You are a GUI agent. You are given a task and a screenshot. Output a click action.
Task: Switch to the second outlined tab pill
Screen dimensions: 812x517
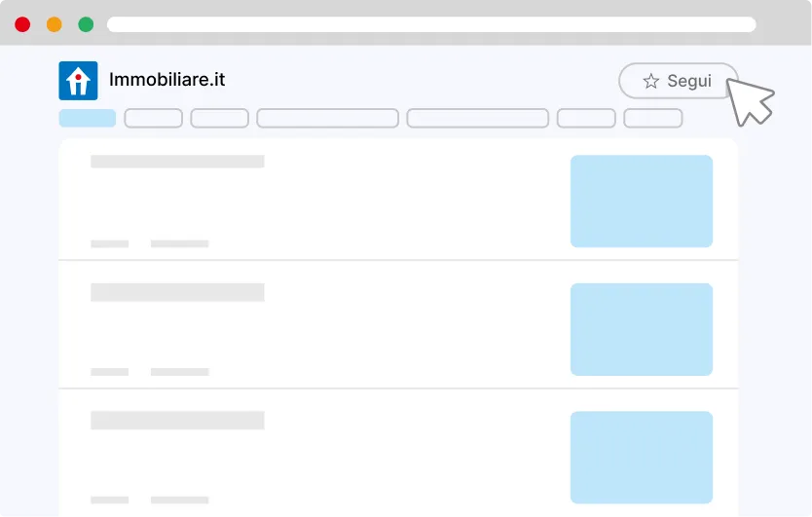point(154,118)
